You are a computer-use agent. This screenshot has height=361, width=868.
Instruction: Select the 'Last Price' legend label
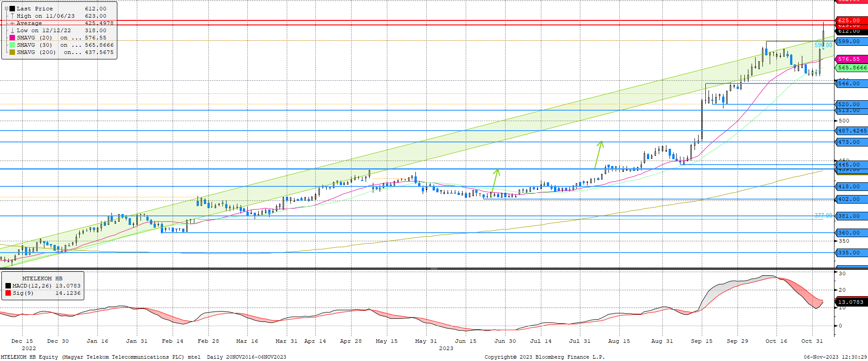35,9
